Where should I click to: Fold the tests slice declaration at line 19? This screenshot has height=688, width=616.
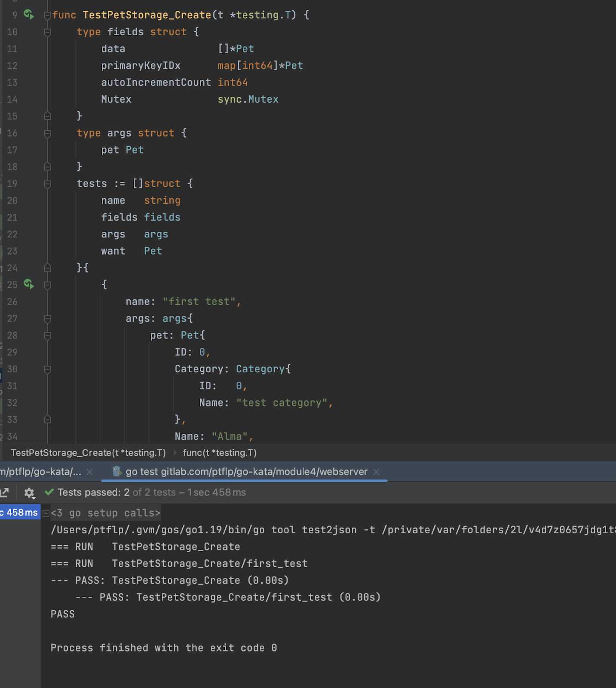coord(48,184)
